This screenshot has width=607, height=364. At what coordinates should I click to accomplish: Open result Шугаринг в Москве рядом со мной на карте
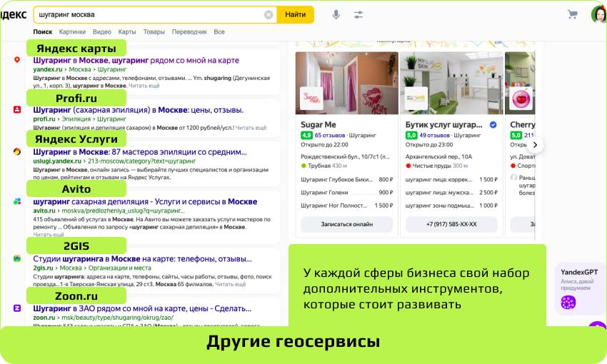[136, 61]
